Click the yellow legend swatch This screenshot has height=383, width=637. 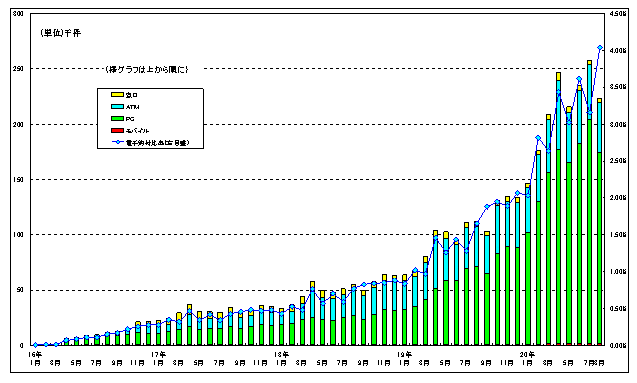[117, 95]
